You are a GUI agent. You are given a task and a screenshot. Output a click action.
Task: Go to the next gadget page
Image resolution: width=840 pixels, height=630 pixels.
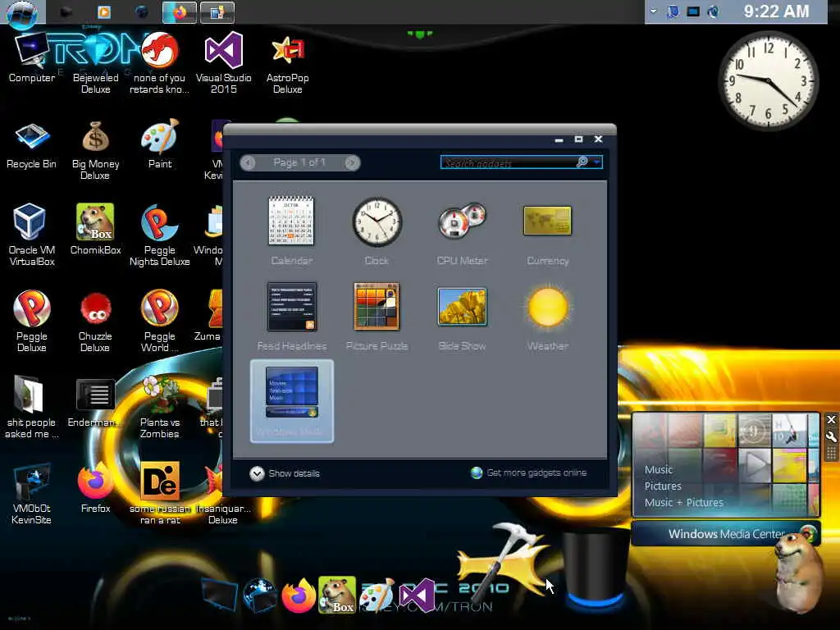pos(352,162)
